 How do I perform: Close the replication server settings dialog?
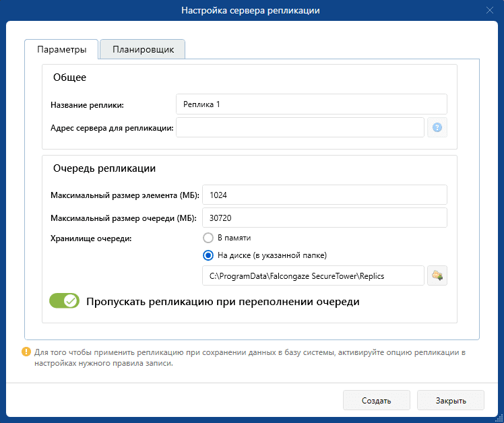point(490,10)
